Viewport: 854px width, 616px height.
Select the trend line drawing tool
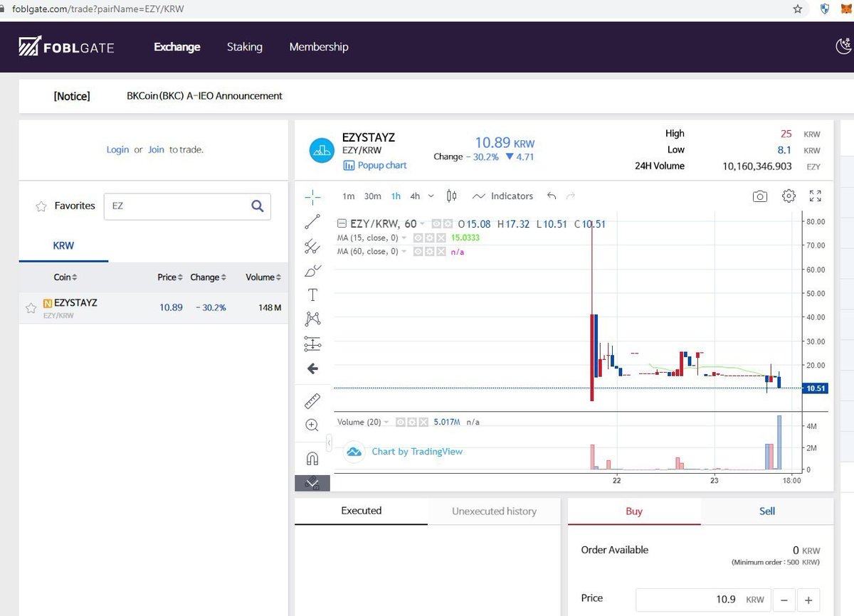tap(312, 222)
